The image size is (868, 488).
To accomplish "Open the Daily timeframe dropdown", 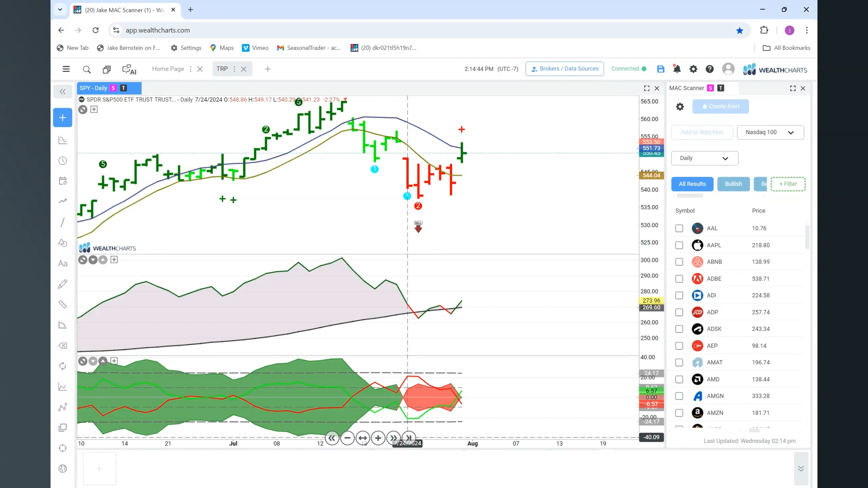I will (x=704, y=158).
